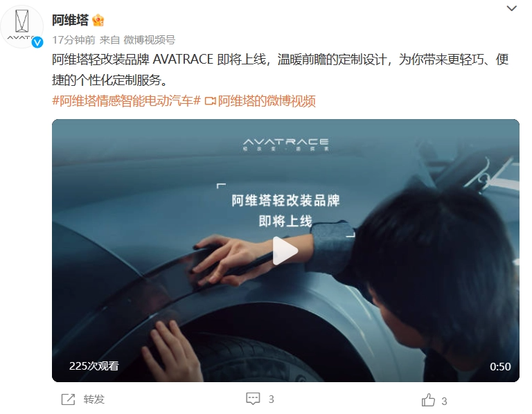Viewport: 532px width, 414px height.
Task: Open hashtag #阿维塔情感智能电动汽车#
Action: pos(126,101)
